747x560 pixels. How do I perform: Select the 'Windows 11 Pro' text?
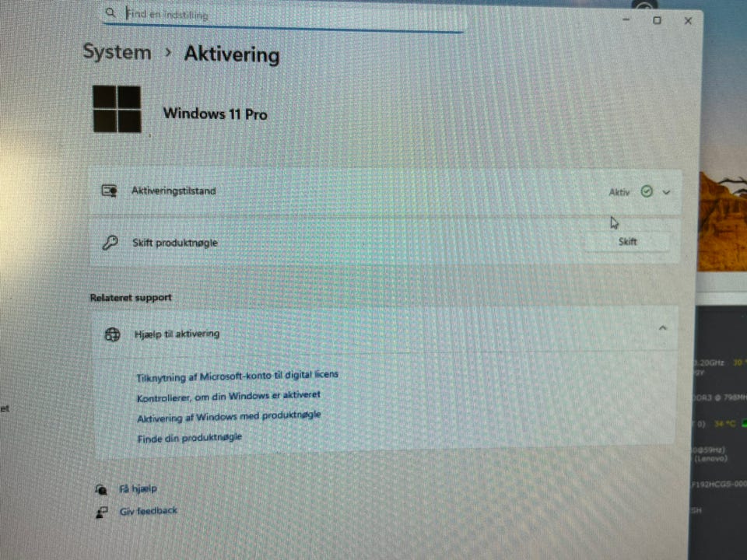coord(216,114)
